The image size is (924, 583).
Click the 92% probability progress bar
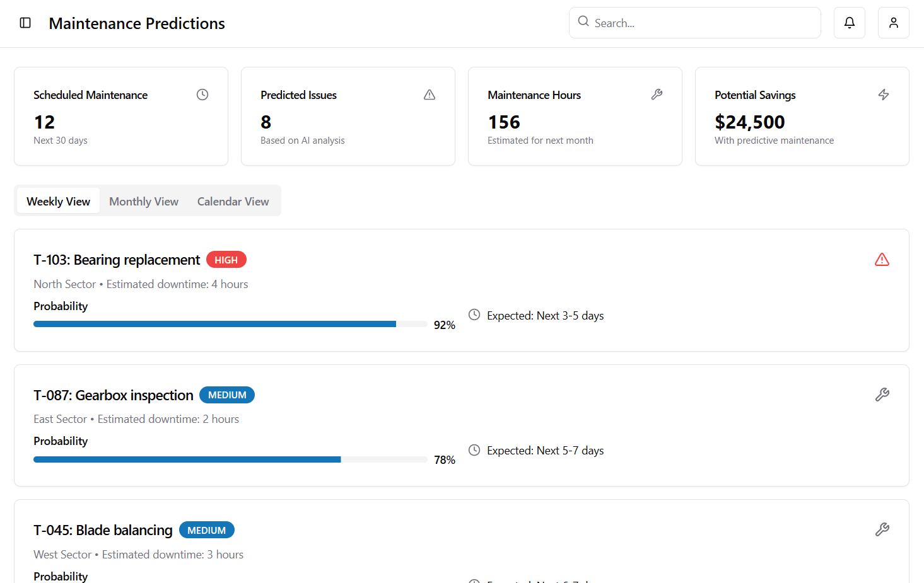tap(230, 324)
